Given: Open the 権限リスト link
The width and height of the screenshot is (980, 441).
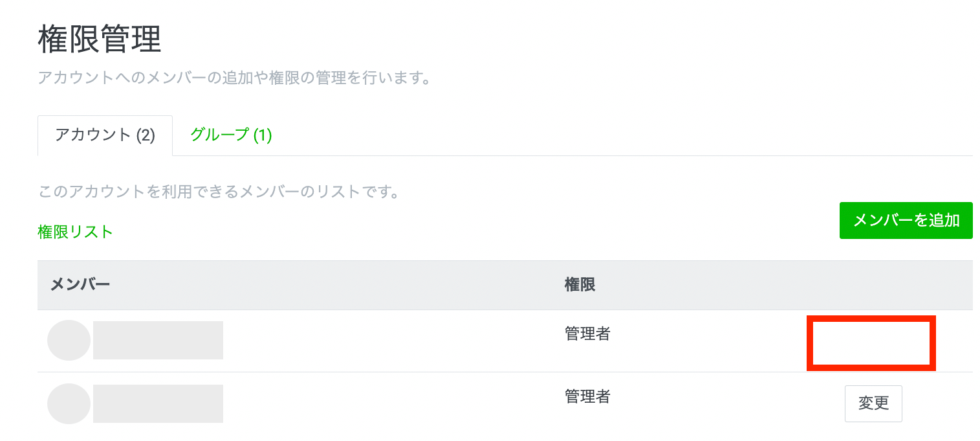Looking at the screenshot, I should 76,232.
